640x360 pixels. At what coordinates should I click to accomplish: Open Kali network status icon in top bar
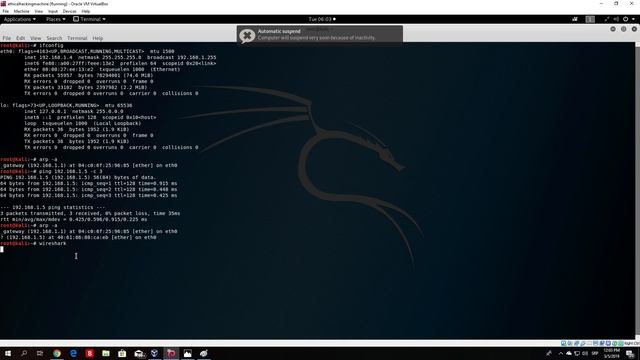607,19
